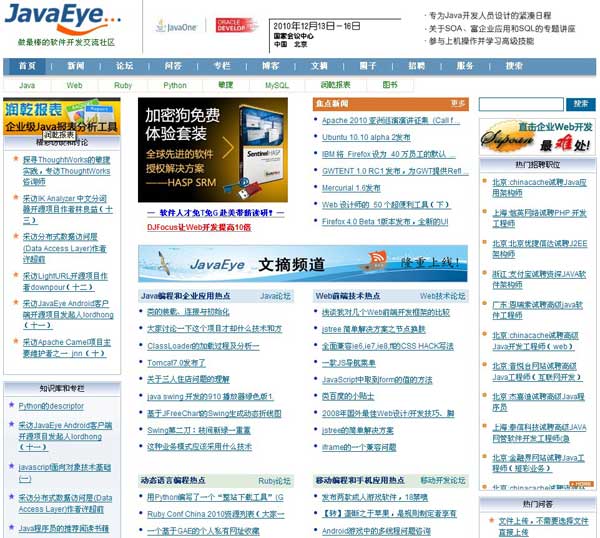
Task: Open the Shanghai PHP developer job listing
Action: [x=539, y=218]
